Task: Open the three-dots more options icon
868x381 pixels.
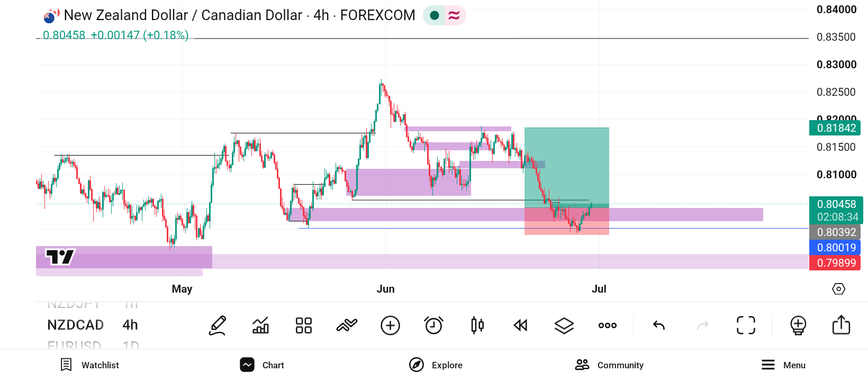Action: [608, 325]
